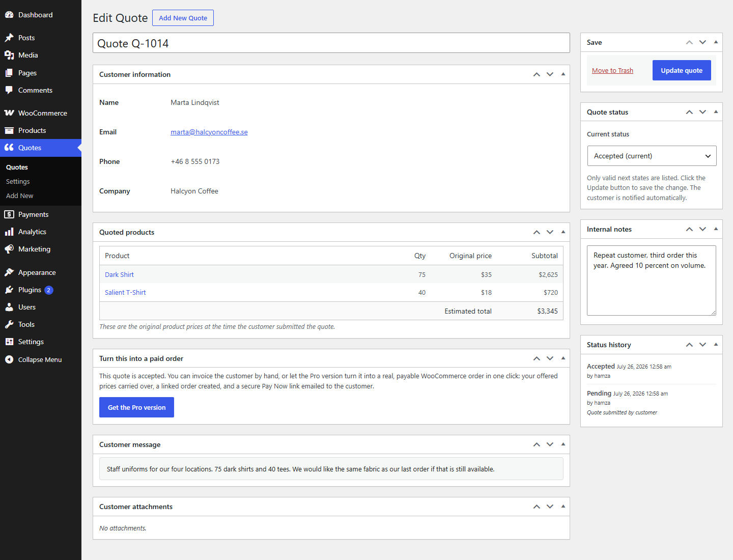Screen dimensions: 733x560
Task: Move Customer message panel up
Action: coord(537,444)
